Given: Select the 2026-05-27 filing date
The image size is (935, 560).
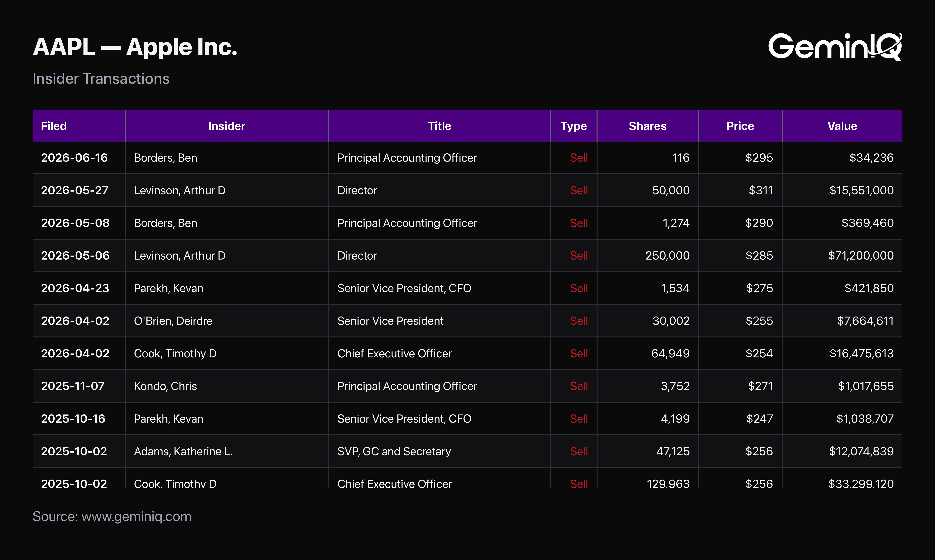Looking at the screenshot, I should pyautogui.click(x=75, y=190).
